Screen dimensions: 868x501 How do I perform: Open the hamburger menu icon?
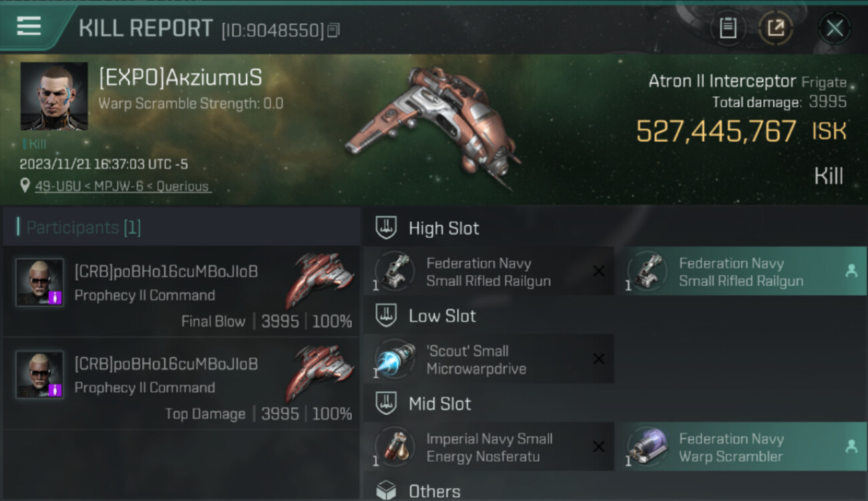coord(29,26)
